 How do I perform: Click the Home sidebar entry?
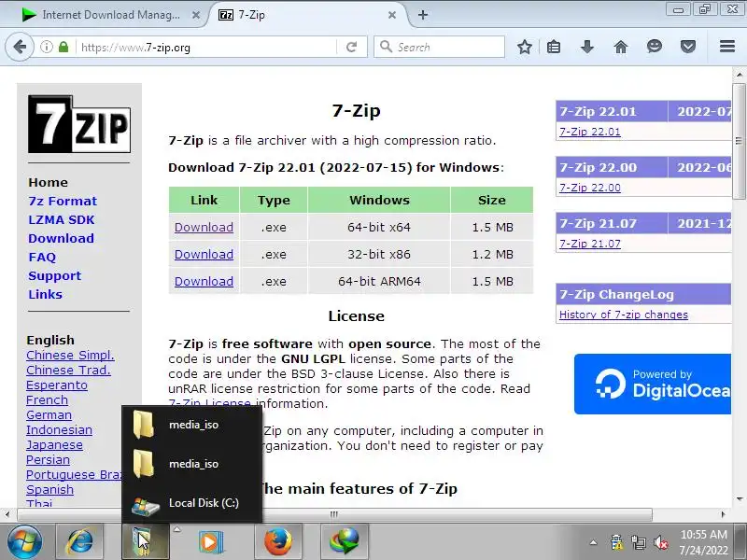(x=49, y=182)
